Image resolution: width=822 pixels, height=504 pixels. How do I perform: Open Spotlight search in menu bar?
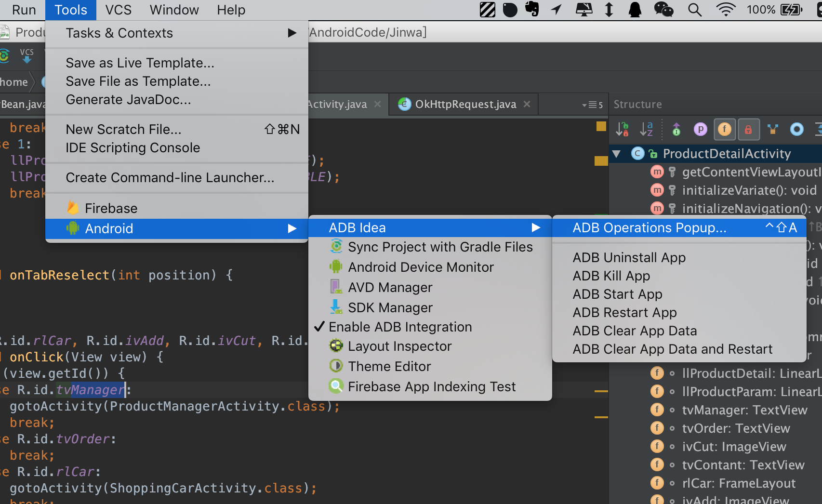pyautogui.click(x=694, y=10)
